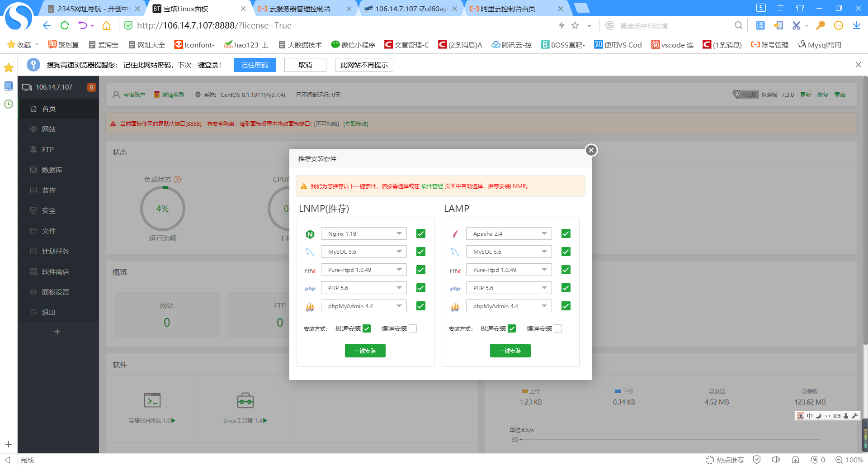The width and height of the screenshot is (868, 466).
Task: Click the 更新 link in panel header
Action: (806, 95)
